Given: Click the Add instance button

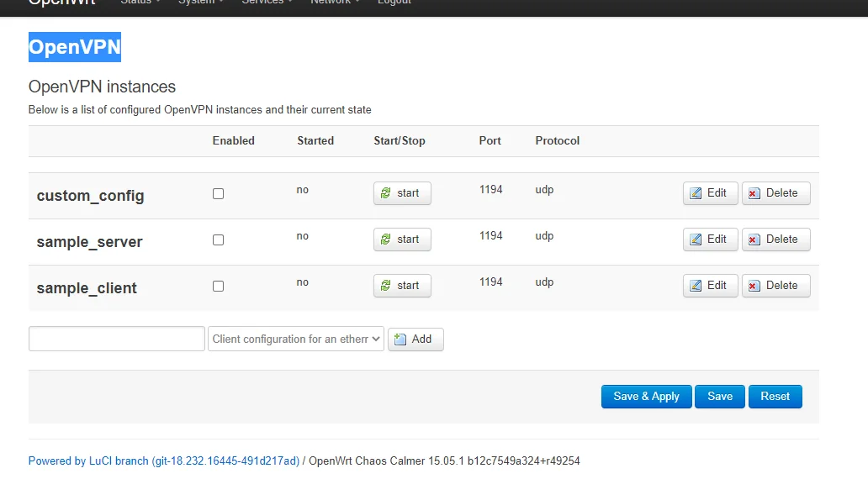Looking at the screenshot, I should (x=415, y=339).
